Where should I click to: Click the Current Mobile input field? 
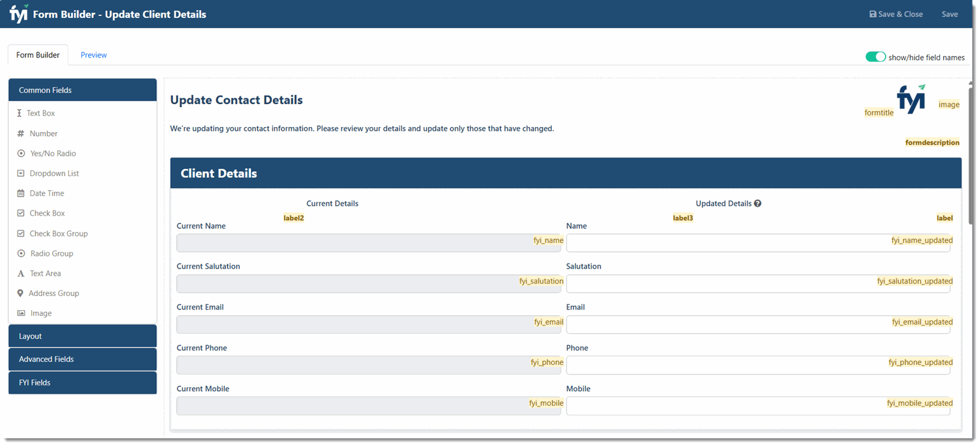coord(369,406)
